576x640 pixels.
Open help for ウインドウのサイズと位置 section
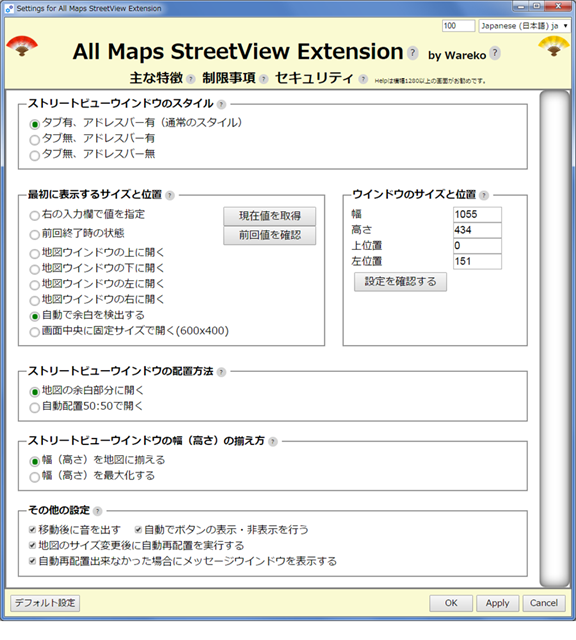tap(484, 196)
